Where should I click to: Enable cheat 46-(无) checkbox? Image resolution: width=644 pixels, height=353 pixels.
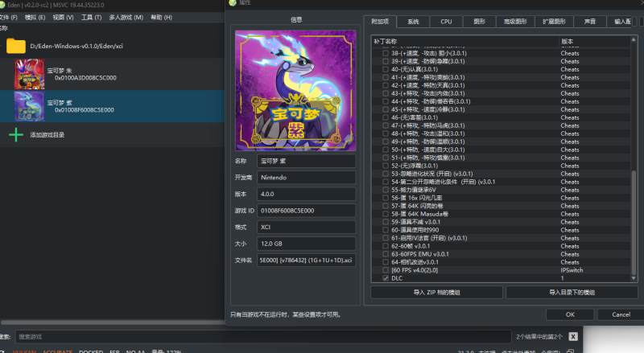(x=386, y=117)
